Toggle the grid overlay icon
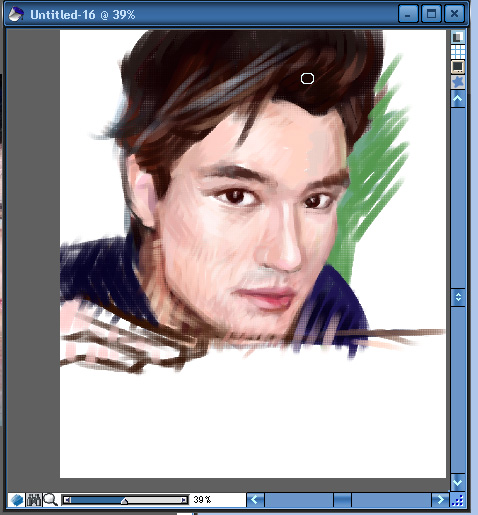 (458, 51)
